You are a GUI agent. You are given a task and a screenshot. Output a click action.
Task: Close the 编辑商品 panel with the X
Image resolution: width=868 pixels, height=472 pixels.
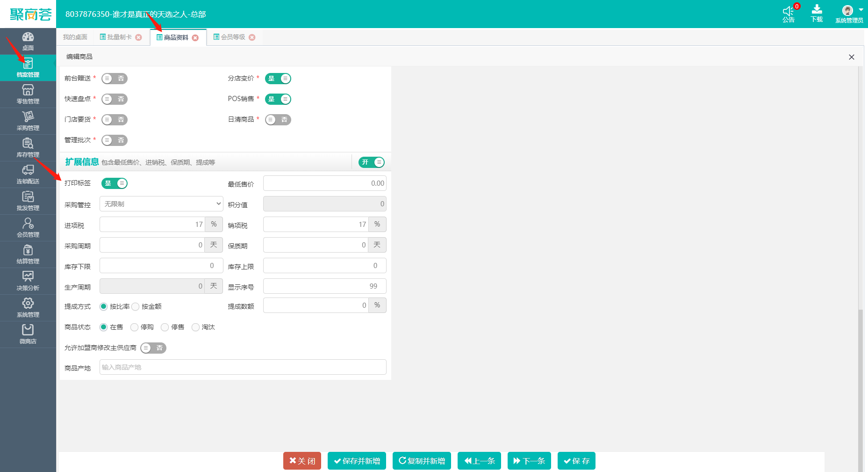852,57
